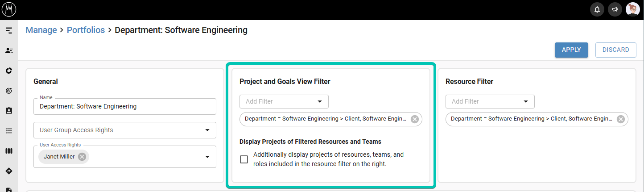Remove Janet Miller from User Access Rights
This screenshot has width=644, height=192.
82,157
